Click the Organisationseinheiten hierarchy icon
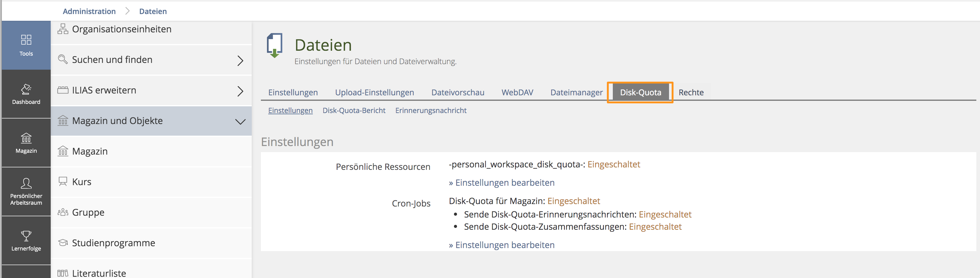The image size is (980, 278). 63,29
